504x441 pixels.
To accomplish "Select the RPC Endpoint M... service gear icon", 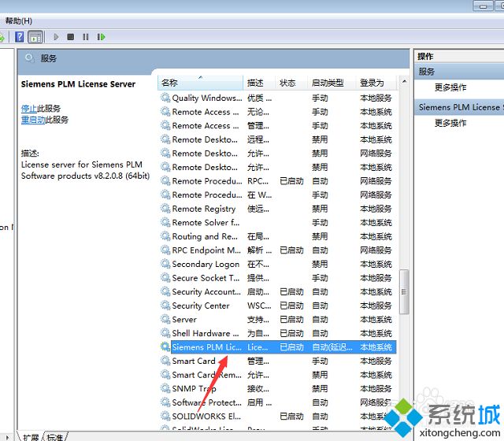I will pos(165,250).
